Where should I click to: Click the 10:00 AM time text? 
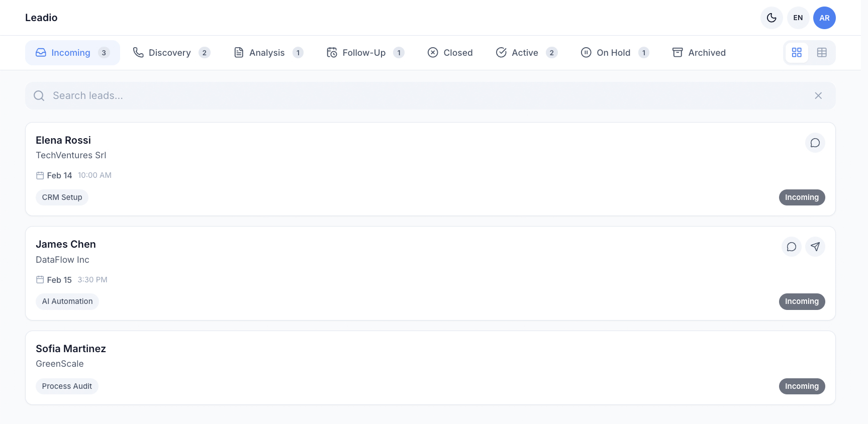tap(94, 175)
